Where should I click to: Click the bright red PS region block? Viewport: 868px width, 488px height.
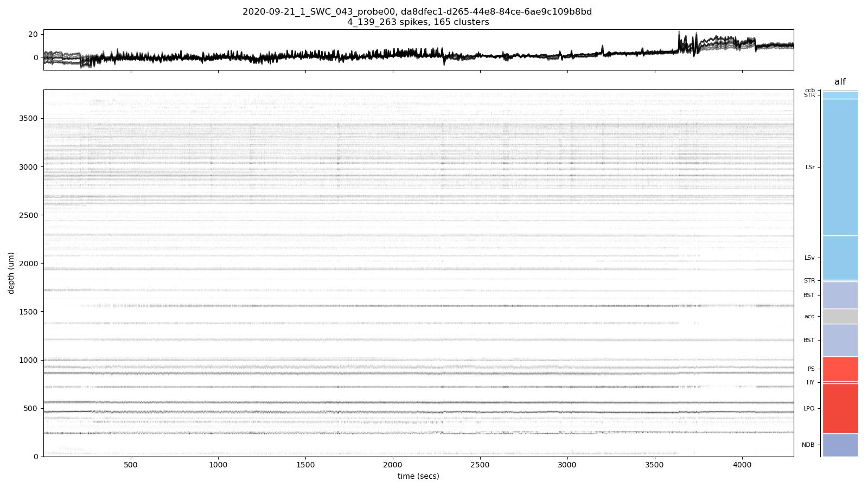point(840,369)
